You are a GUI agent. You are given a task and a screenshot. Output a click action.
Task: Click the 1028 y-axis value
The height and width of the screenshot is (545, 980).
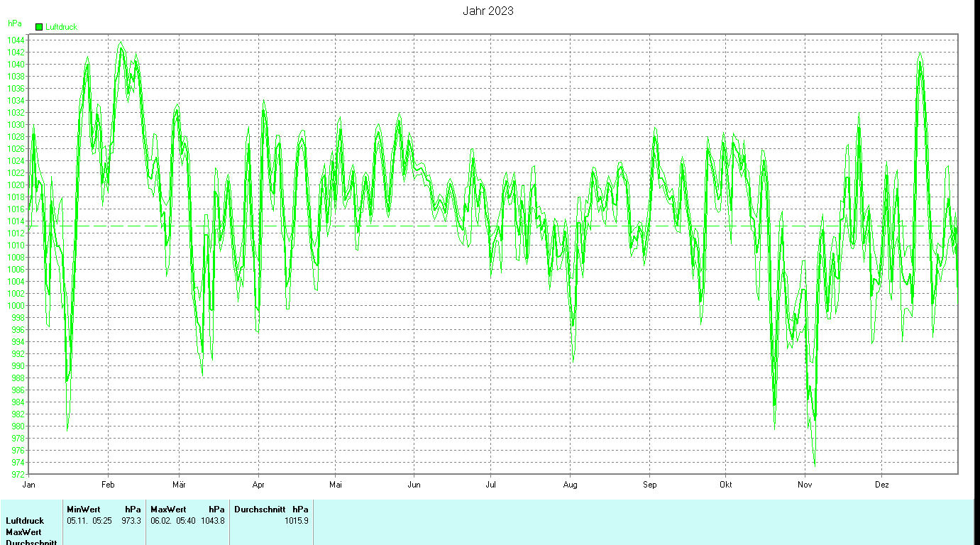17,136
